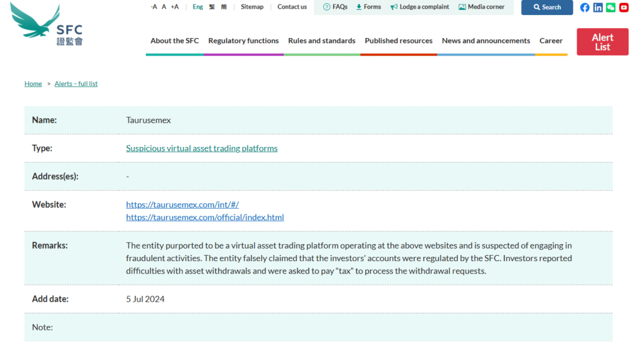The height and width of the screenshot is (364, 639).
Task: Click the blue Search button
Action: click(547, 7)
